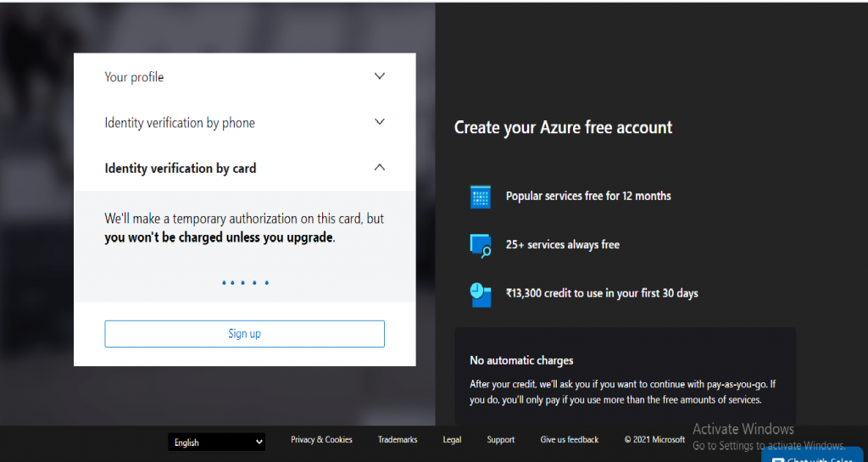Select Identity verification by phone heading
Screen dimensions: 868x462
[180, 122]
